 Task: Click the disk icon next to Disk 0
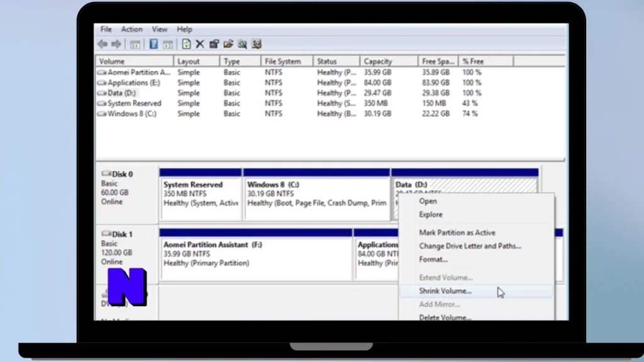tap(106, 173)
